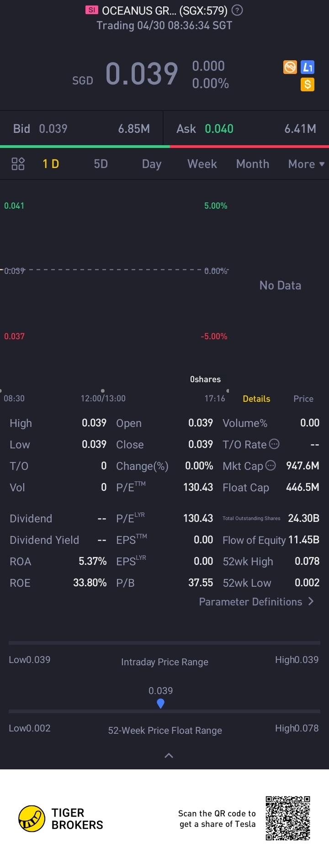Switch panel to Details view
329x868 pixels.
256,399
